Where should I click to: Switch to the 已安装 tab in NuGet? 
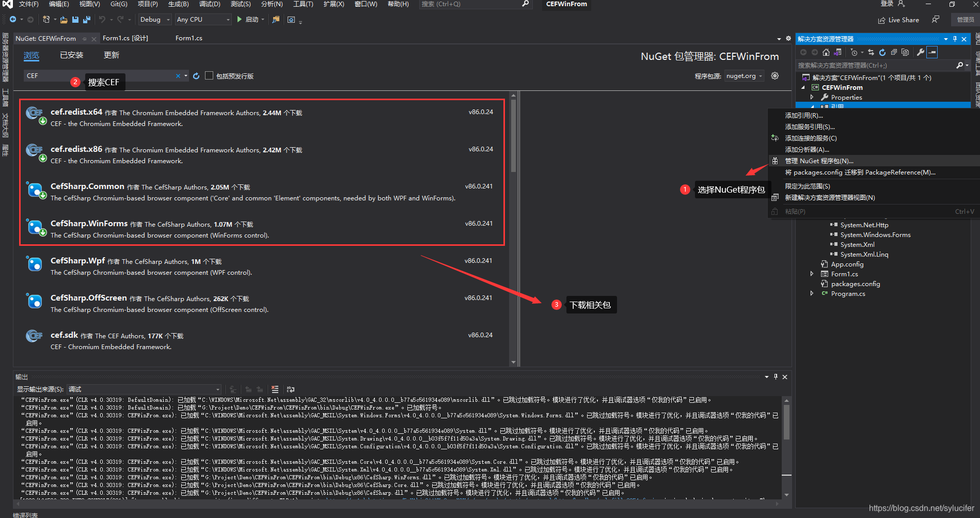pyautogui.click(x=71, y=55)
